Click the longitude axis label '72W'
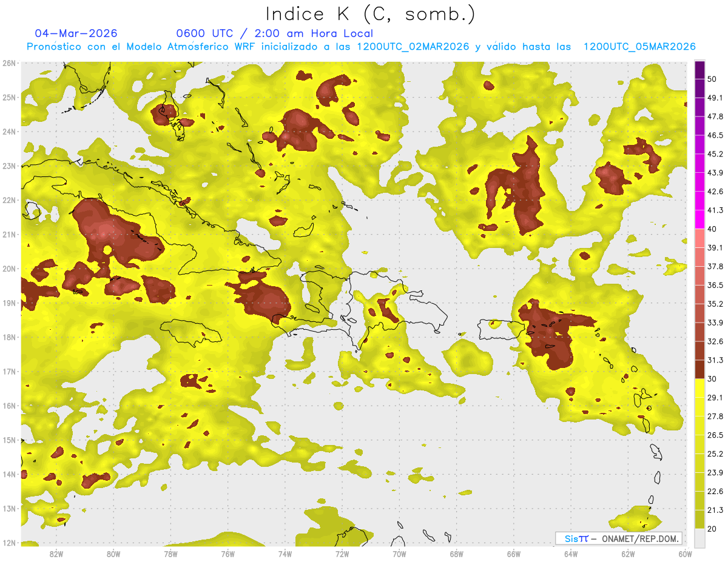This screenshot has width=728, height=562. (x=342, y=554)
